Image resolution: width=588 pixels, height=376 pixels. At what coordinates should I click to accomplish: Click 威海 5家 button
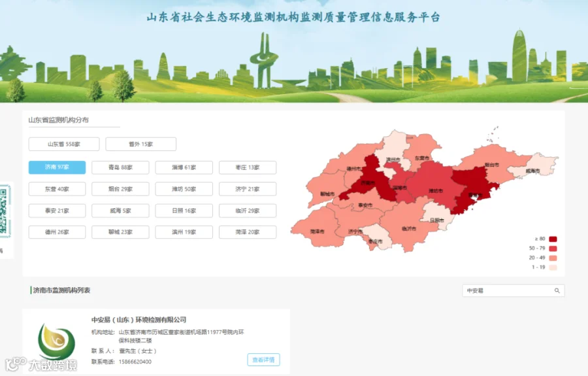pyautogui.click(x=120, y=211)
